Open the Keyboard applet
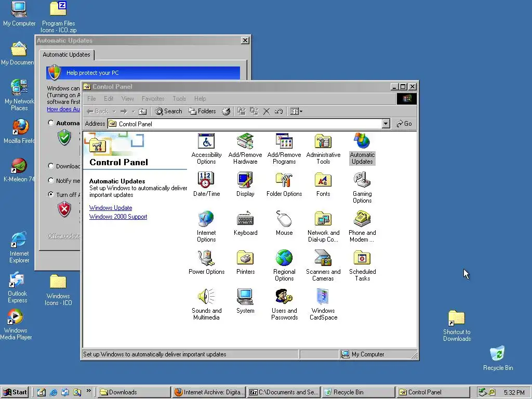Image resolution: width=532 pixels, height=399 pixels. (245, 223)
